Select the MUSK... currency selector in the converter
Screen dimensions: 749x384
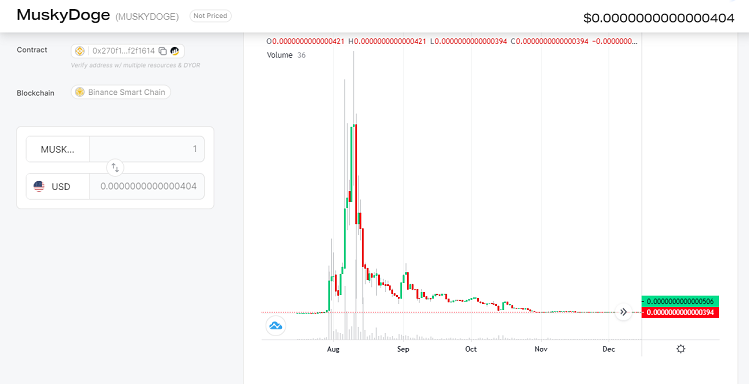click(58, 149)
